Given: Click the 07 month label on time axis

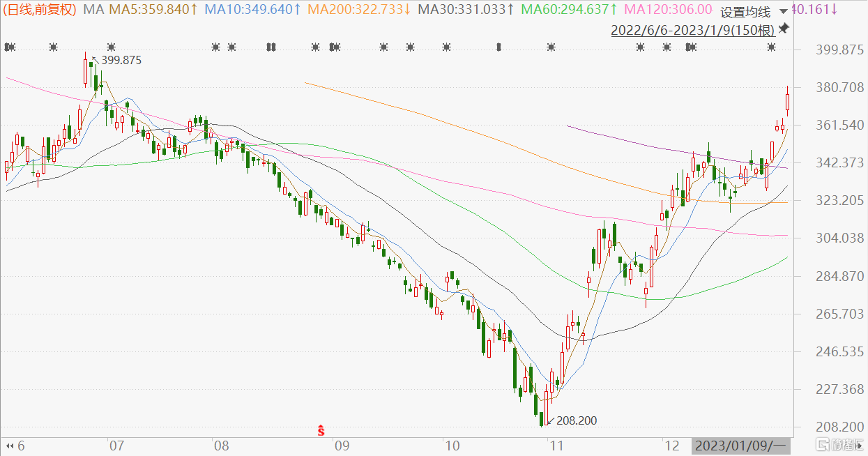Looking at the screenshot, I should point(116,446).
